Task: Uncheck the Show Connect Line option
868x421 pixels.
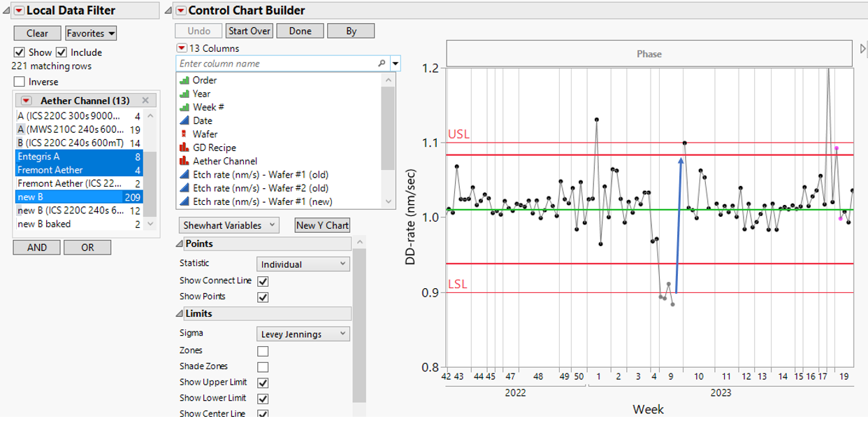Action: tap(263, 280)
